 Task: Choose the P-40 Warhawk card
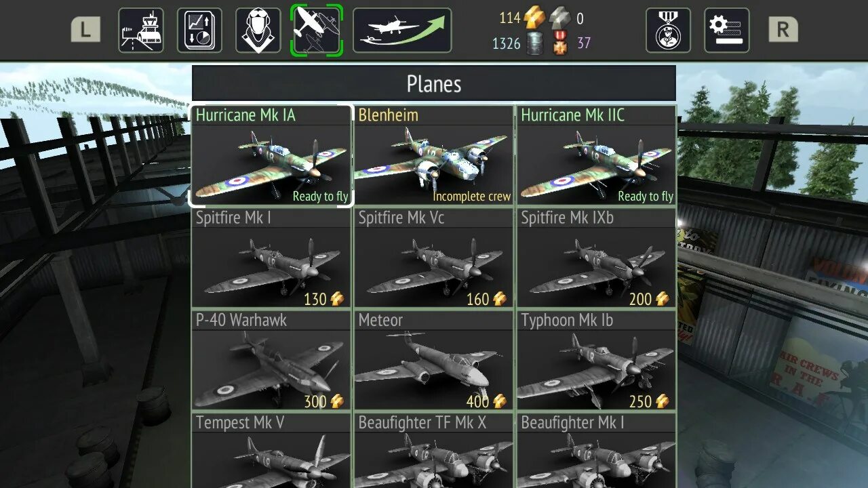pos(271,361)
